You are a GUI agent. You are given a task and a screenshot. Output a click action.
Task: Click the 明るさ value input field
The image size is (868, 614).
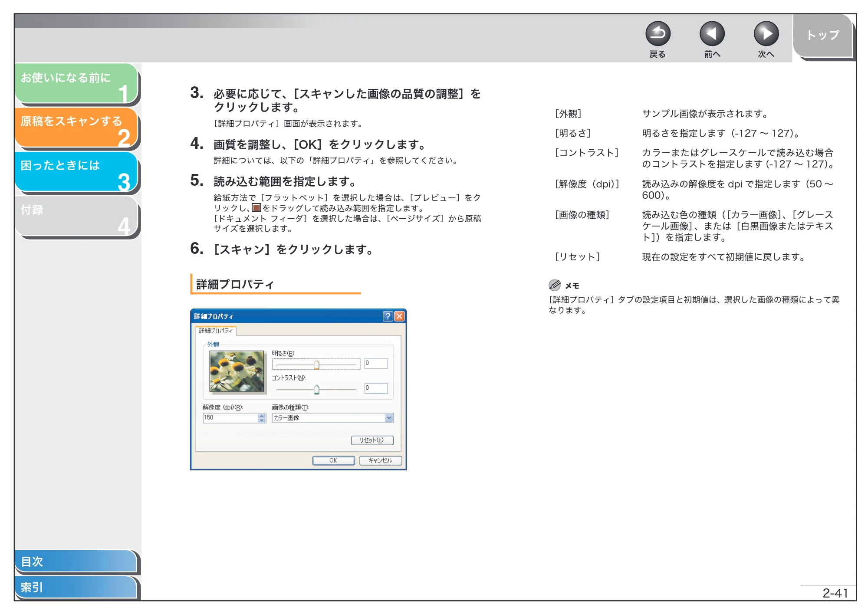point(376,363)
